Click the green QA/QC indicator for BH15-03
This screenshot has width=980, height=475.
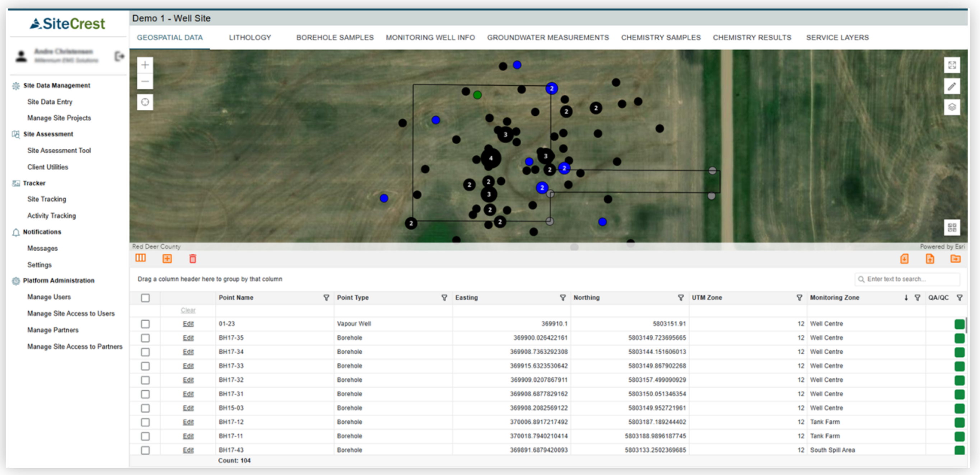pos(960,408)
